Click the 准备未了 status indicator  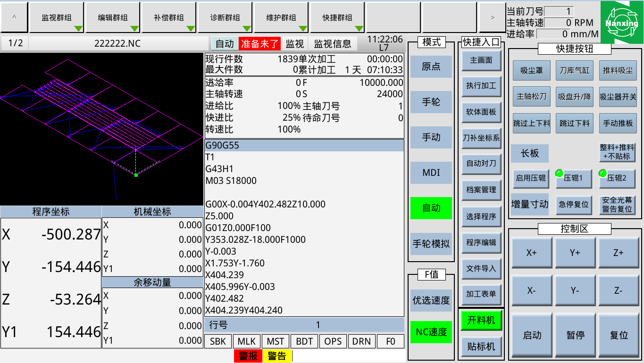[260, 44]
